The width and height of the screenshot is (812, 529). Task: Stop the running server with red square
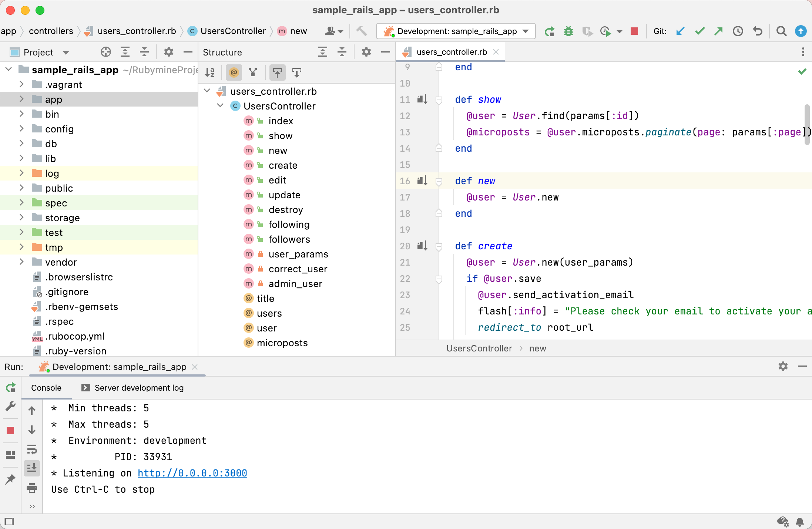(x=634, y=31)
